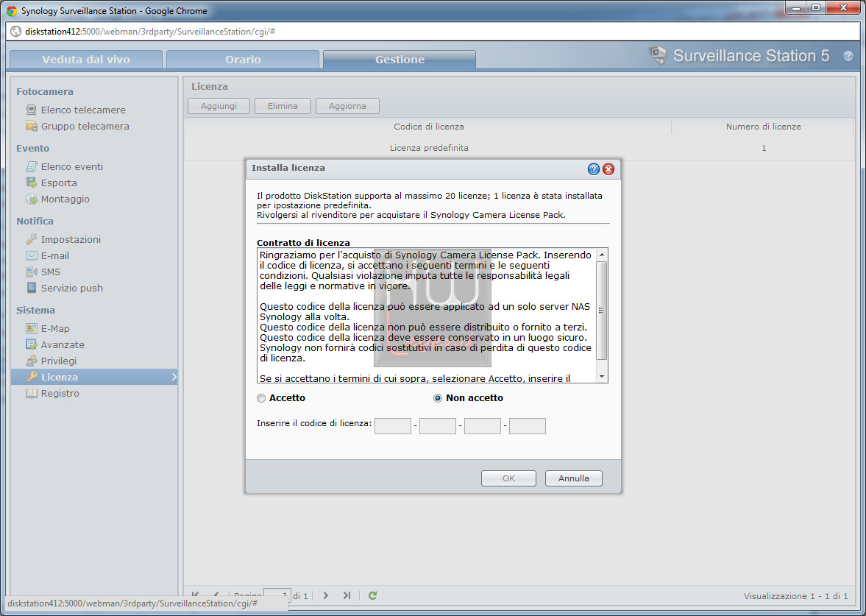Image resolution: width=866 pixels, height=616 pixels.
Task: Click the Impostazioni wrench icon
Action: (32, 239)
